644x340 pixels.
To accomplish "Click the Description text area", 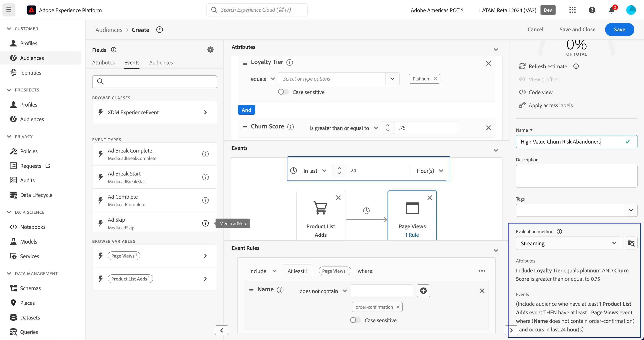I will coord(576,176).
